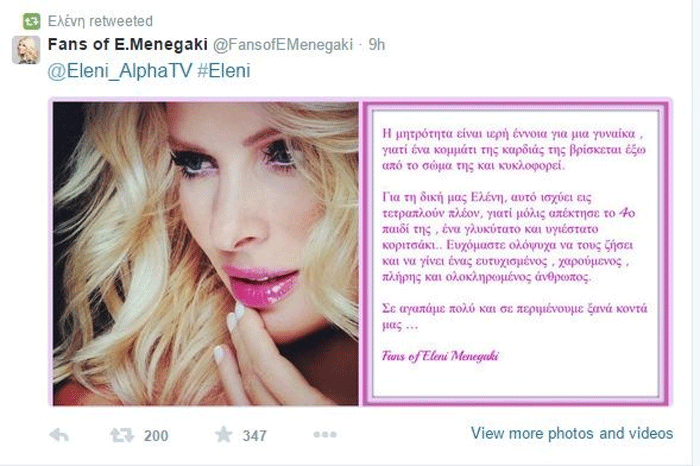
Task: Open View more photos and videos
Action: (572, 433)
